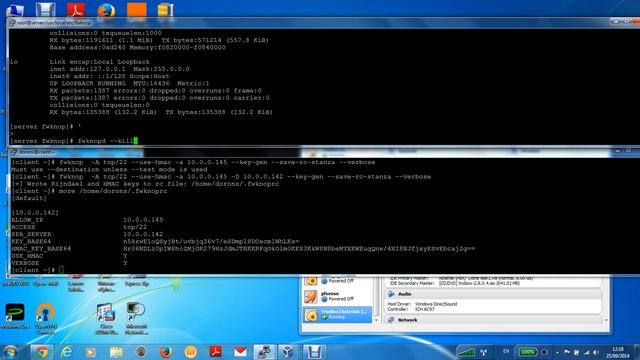Open the orange desktop icon at top
640x360 pixels.
click(136, 10)
